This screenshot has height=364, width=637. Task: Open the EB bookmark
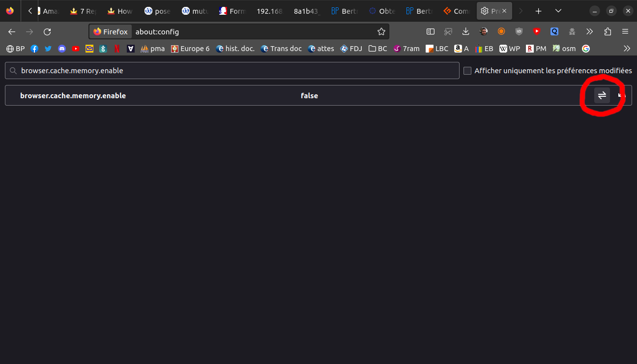(x=485, y=49)
